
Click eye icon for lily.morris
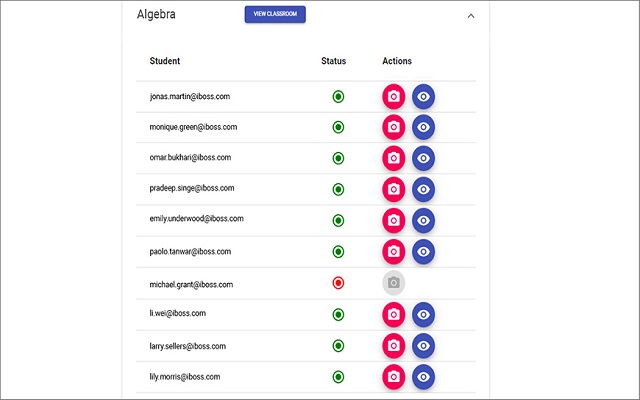(424, 377)
